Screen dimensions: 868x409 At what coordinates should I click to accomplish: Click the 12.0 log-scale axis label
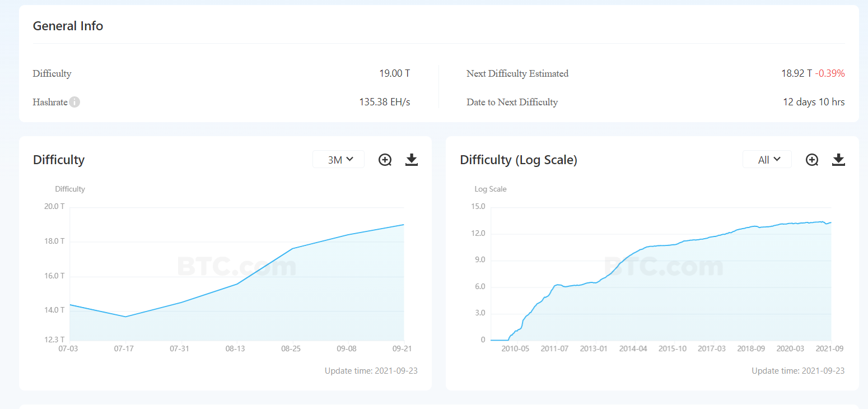(x=478, y=233)
